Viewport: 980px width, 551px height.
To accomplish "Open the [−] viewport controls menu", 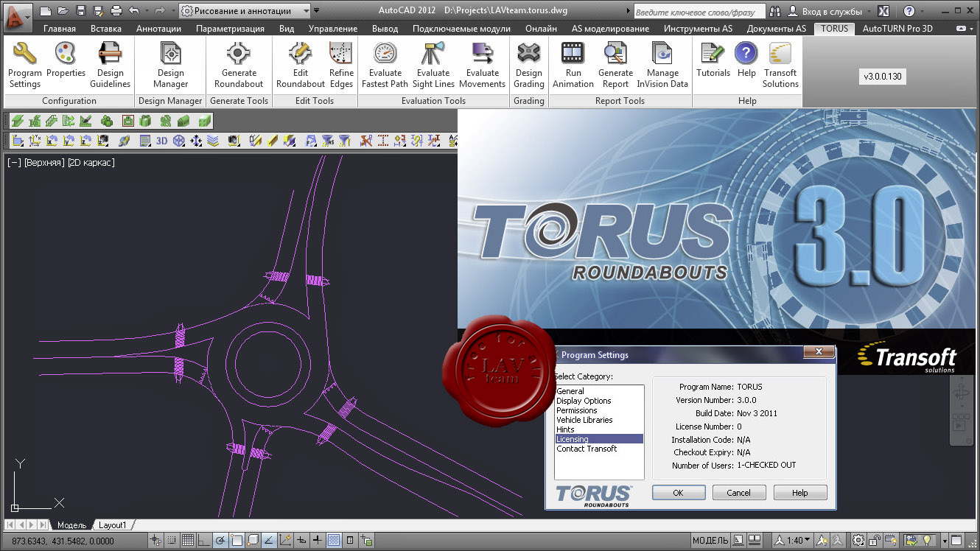I will [13, 163].
